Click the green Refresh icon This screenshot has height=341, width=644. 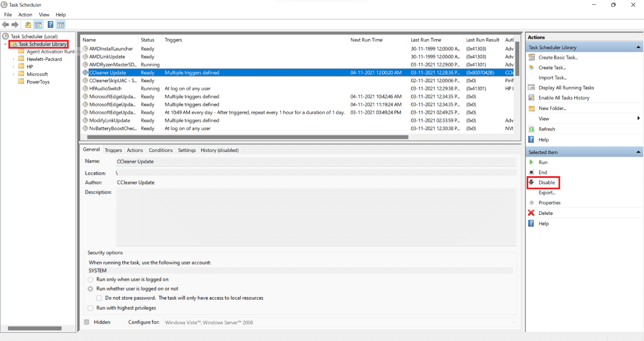(531, 129)
